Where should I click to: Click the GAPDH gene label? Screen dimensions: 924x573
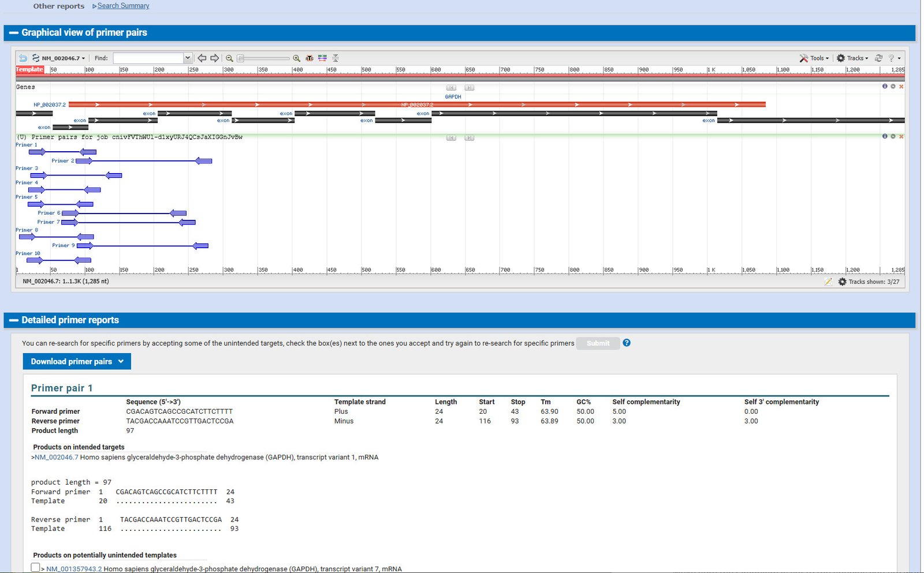pyautogui.click(x=453, y=97)
